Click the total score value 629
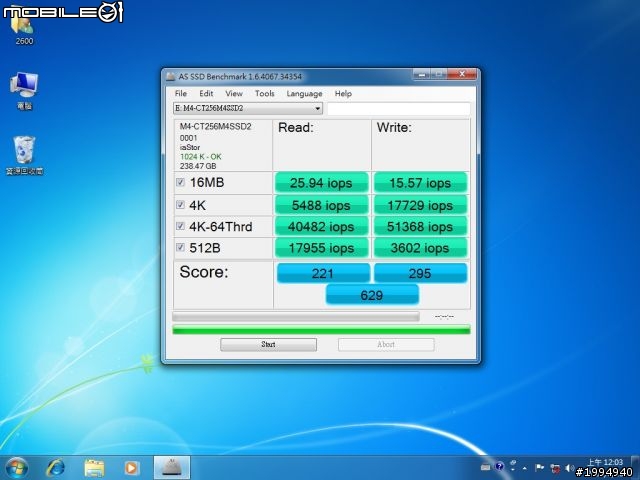640x480 pixels. point(372,295)
